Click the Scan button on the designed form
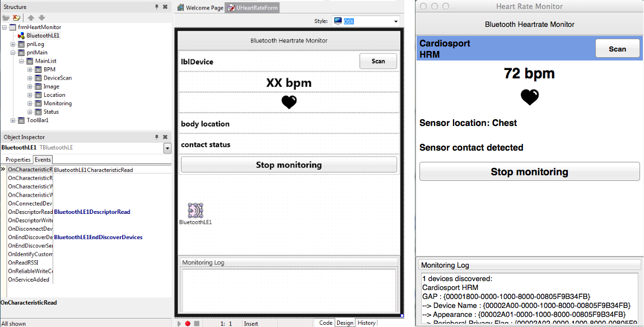The width and height of the screenshot is (644, 327). [378, 61]
